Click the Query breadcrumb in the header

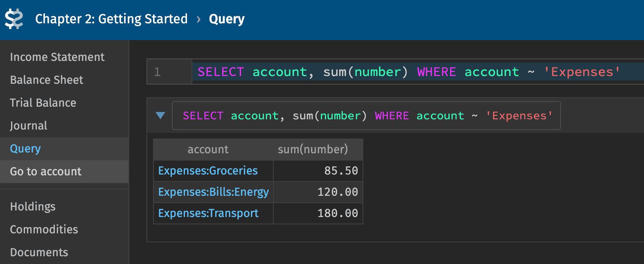click(227, 19)
